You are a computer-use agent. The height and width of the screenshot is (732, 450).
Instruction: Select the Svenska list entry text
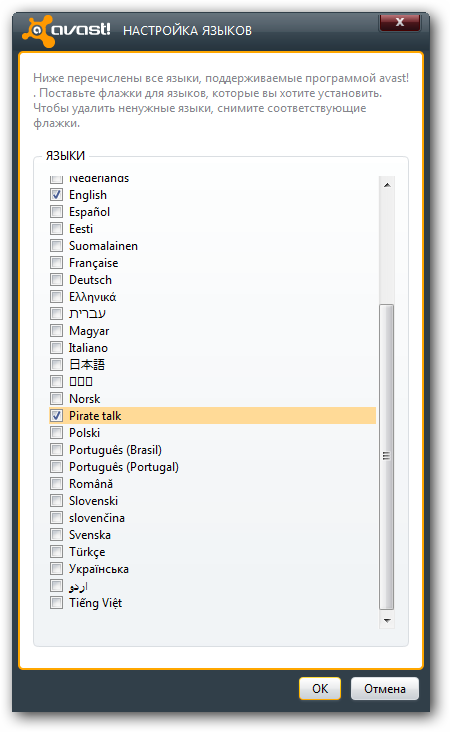click(90, 535)
